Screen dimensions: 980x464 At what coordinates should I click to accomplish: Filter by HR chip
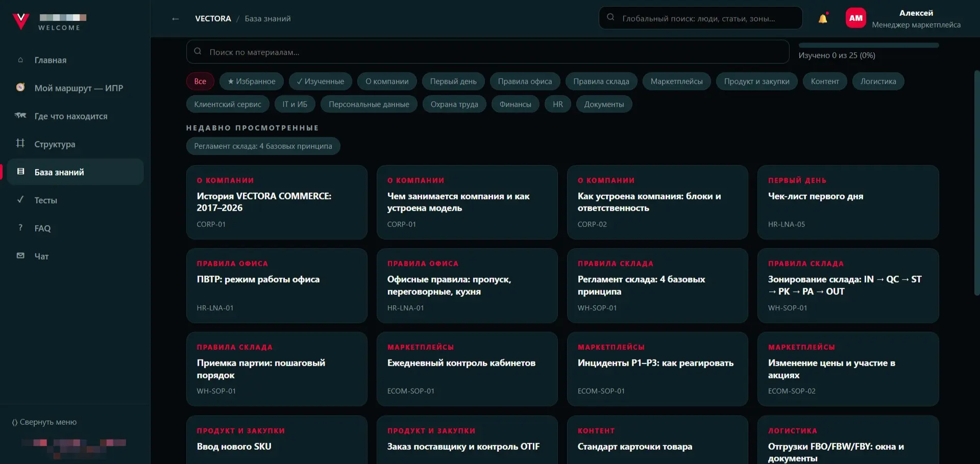click(558, 104)
